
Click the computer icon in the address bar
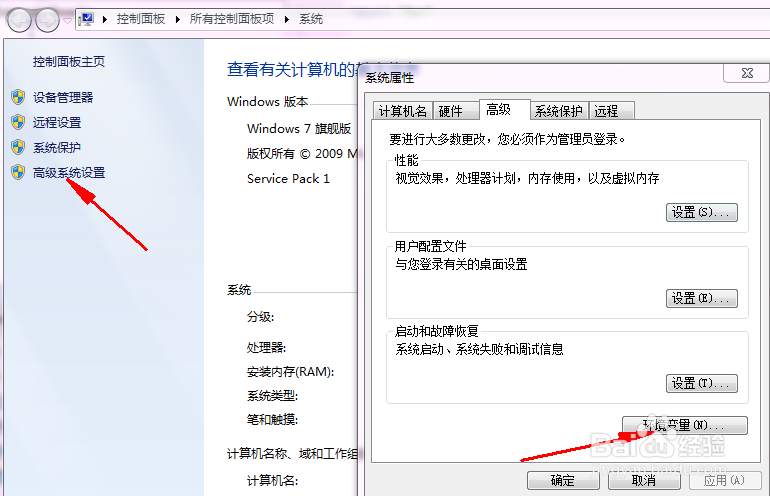[x=86, y=19]
